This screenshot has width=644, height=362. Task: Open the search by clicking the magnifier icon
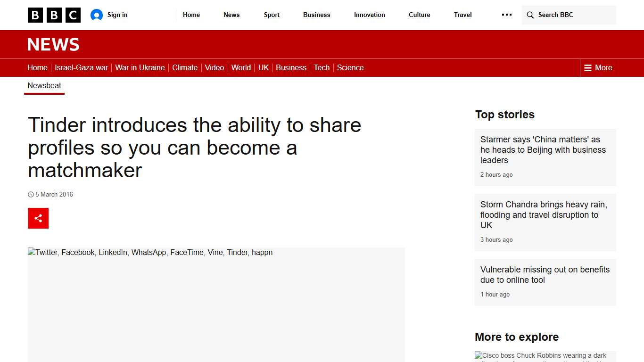(x=530, y=15)
